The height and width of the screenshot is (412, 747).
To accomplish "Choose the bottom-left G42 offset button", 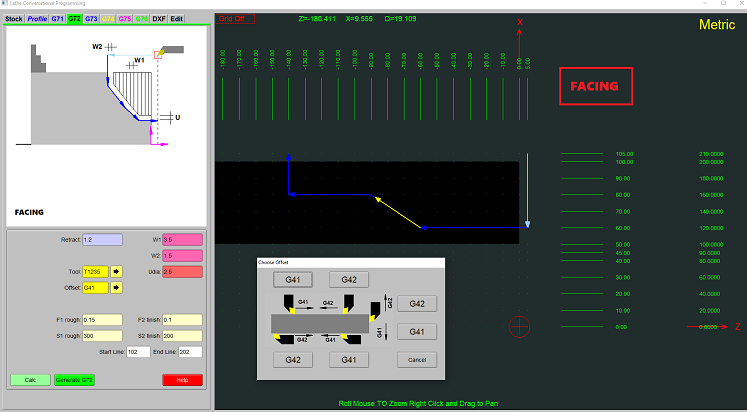I will [292, 359].
